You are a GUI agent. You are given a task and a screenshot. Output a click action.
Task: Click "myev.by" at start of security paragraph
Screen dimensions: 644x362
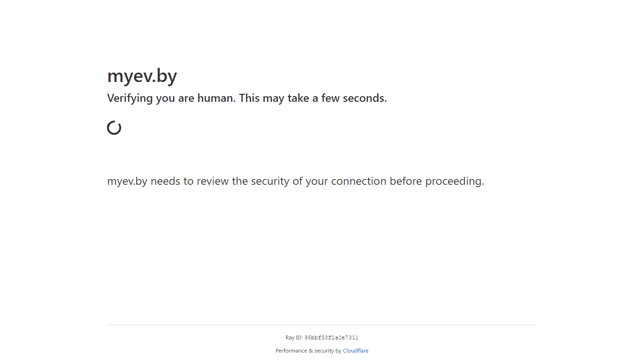pyautogui.click(x=127, y=181)
